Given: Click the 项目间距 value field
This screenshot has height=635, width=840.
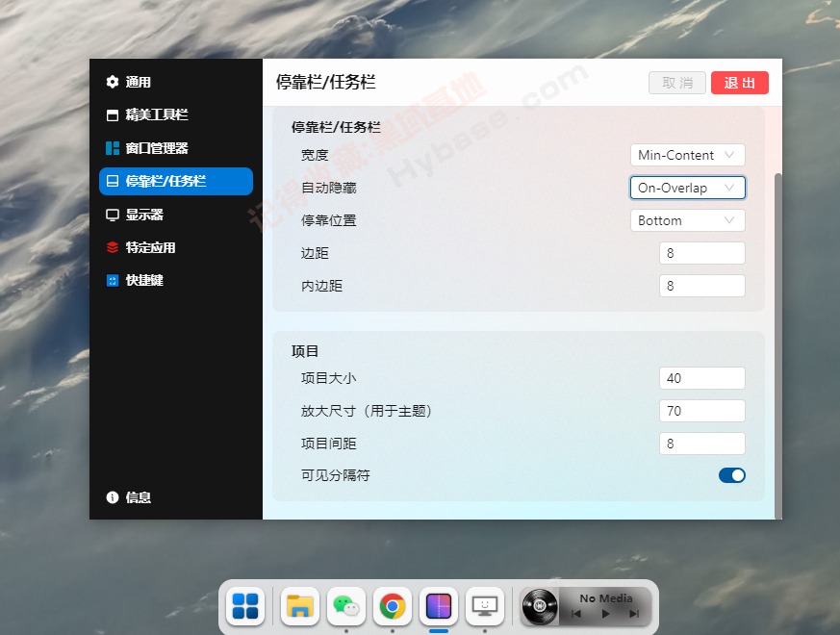Looking at the screenshot, I should point(701,444).
